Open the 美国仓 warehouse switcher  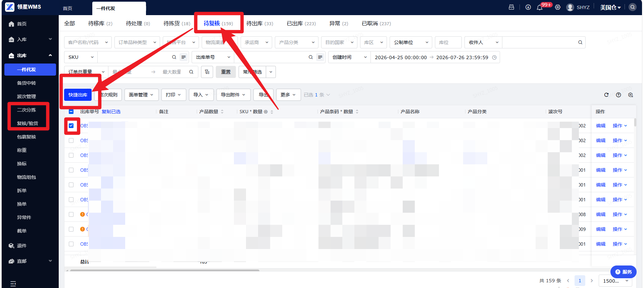[610, 7]
